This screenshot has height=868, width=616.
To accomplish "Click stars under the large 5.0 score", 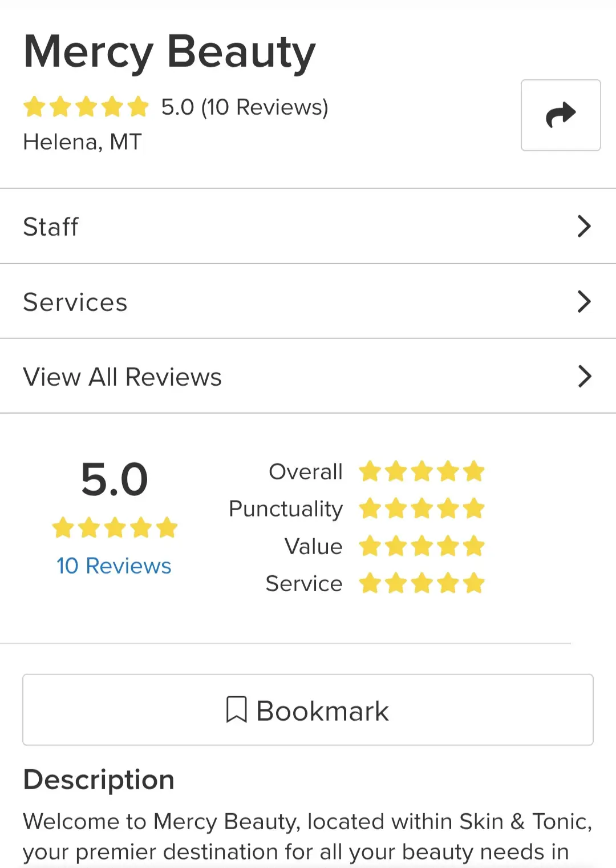I will click(115, 528).
